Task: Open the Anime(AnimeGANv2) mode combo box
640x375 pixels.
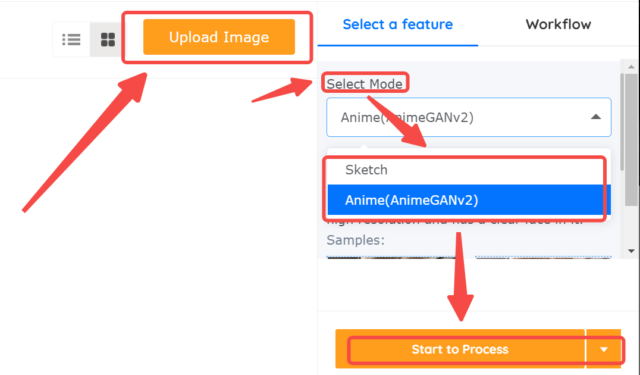Action: coord(469,117)
